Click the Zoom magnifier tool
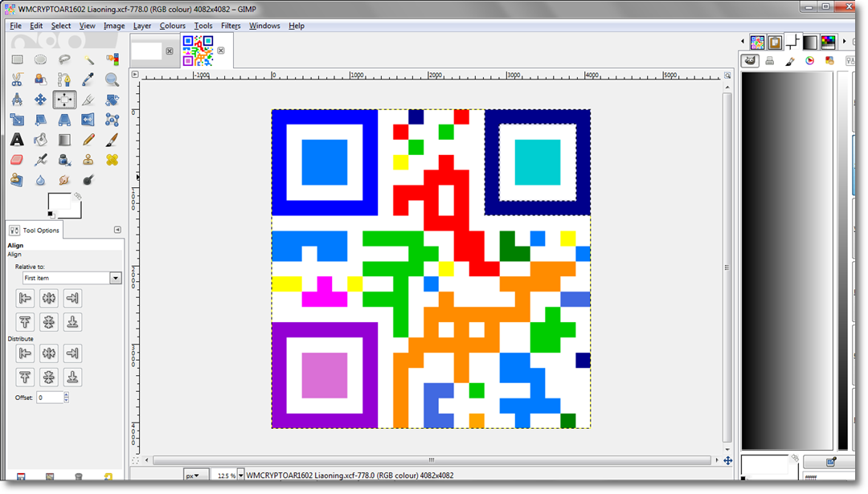The width and height of the screenshot is (868, 494). [x=112, y=80]
